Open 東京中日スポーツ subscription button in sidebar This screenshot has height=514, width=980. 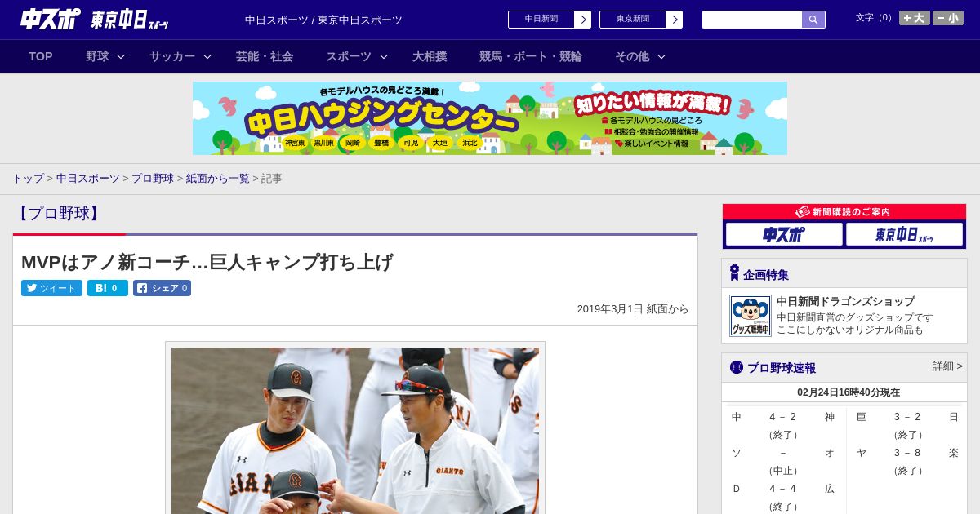(x=905, y=234)
